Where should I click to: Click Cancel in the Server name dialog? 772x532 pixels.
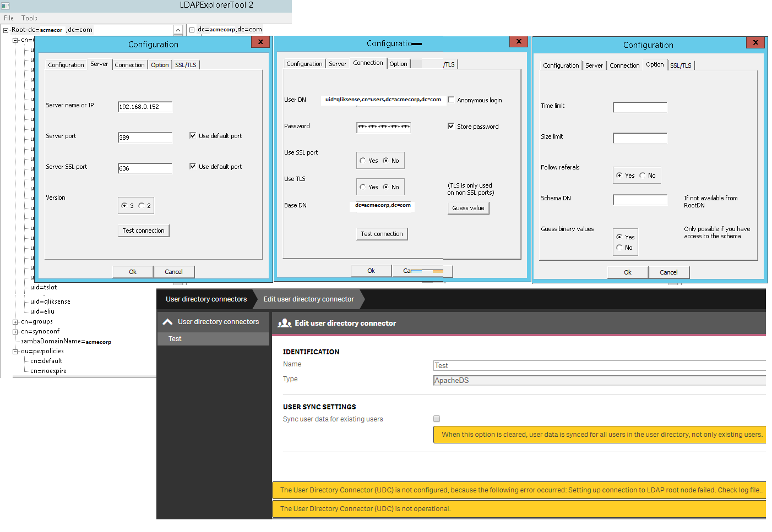click(x=173, y=272)
